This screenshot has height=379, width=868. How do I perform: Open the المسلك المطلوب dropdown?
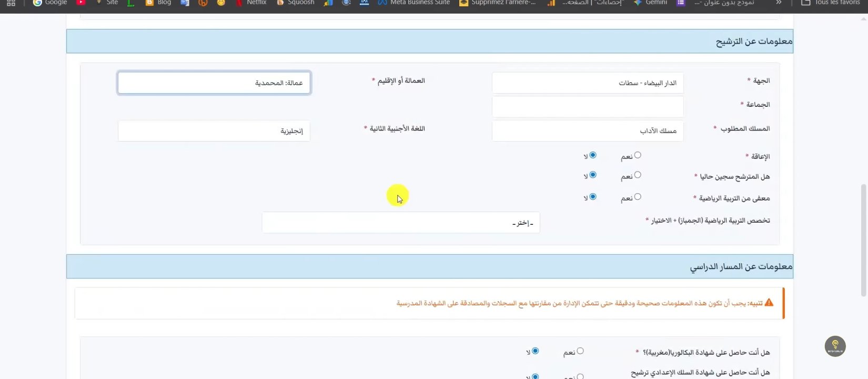coord(588,131)
